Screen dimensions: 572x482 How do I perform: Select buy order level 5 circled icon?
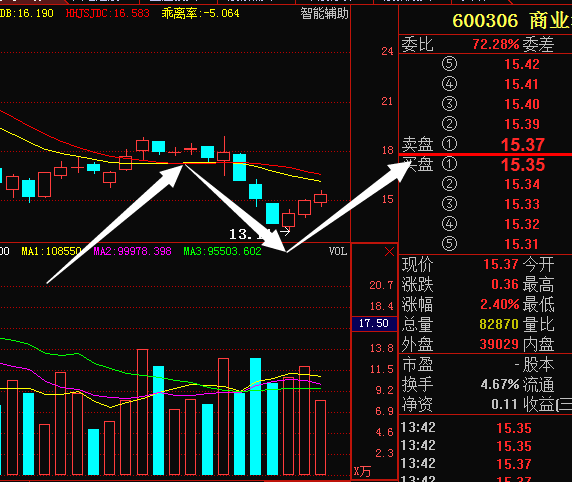[449, 243]
